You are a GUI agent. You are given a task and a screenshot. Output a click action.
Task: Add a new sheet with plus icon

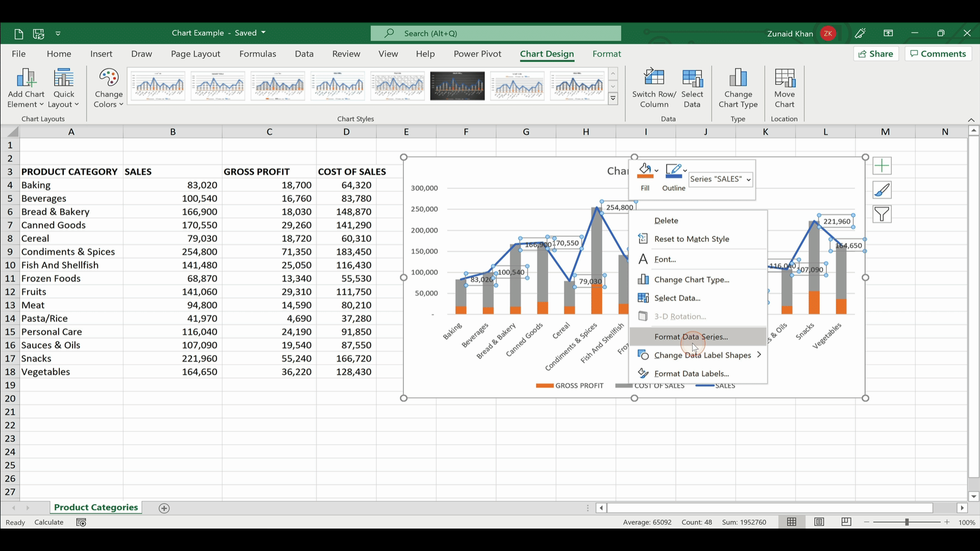click(164, 508)
